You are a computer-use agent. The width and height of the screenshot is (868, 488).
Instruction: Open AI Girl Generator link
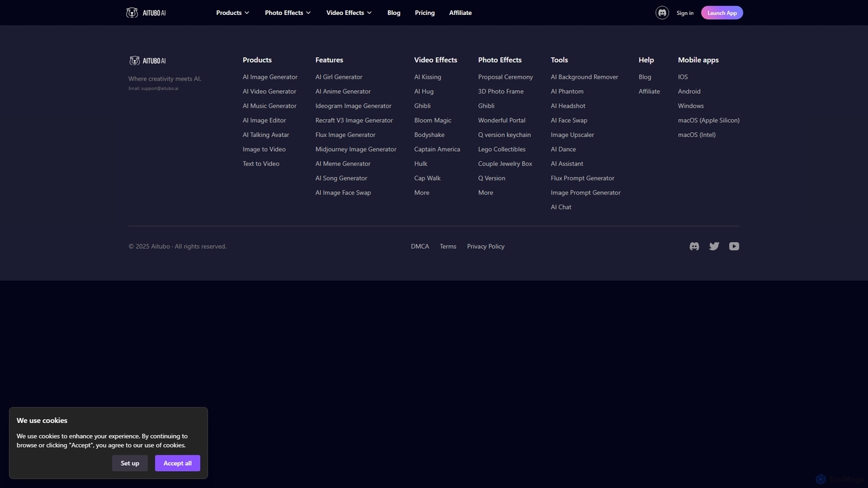[338, 77]
